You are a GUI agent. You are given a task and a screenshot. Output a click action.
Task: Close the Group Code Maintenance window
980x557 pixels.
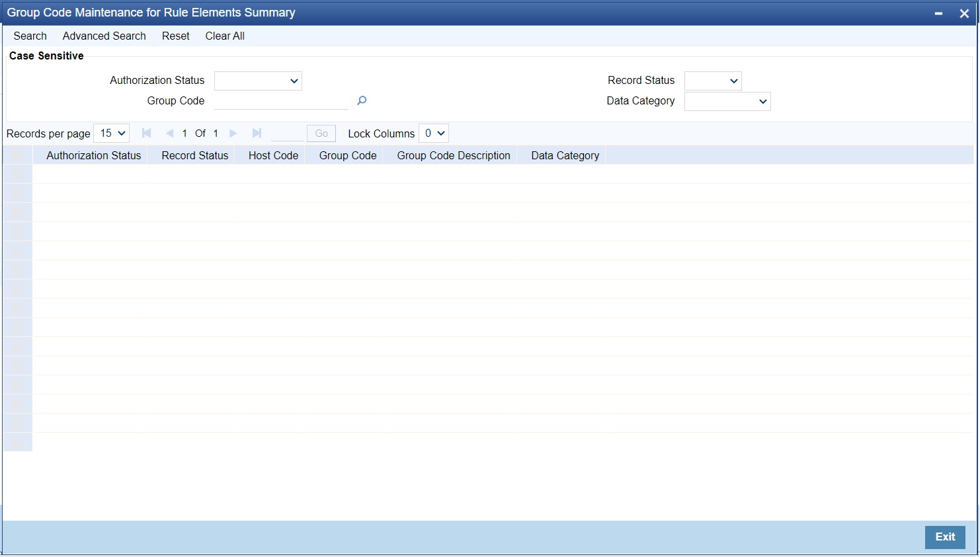pyautogui.click(x=964, y=13)
